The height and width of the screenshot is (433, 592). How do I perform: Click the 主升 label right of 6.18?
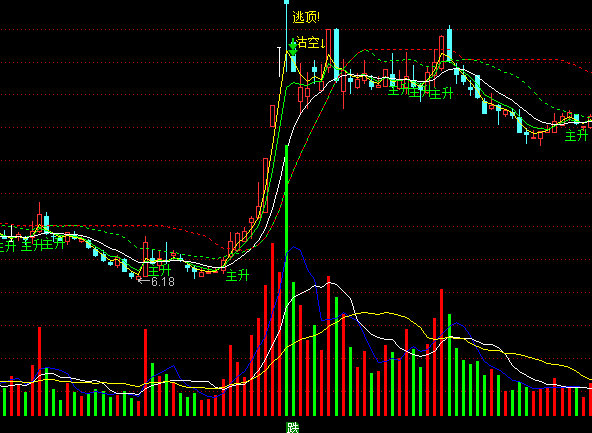[x=160, y=270]
